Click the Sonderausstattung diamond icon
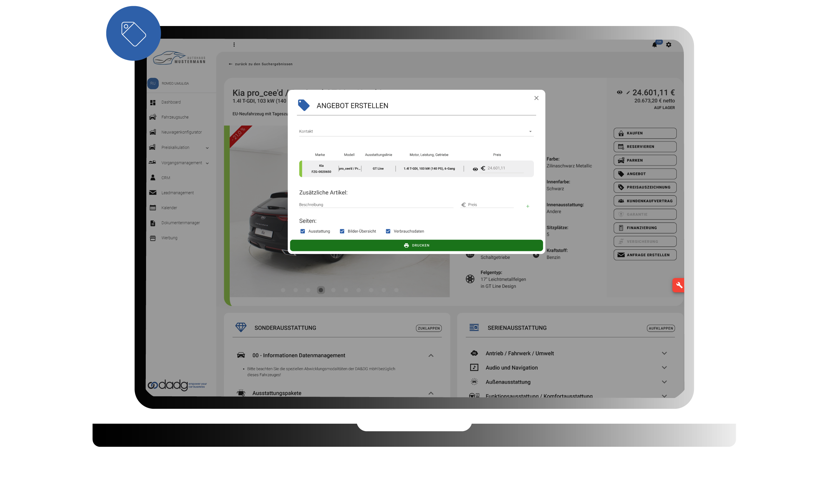This screenshot has width=828, height=504. (241, 327)
